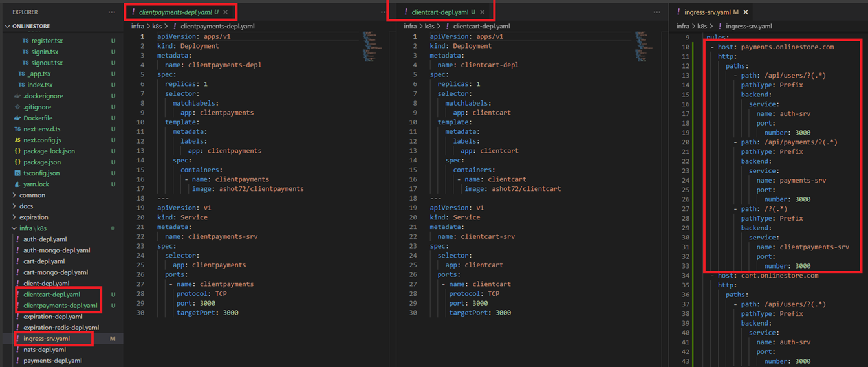Screen dimensions: 868x367
Task: Collapse the ONLINESTORE root folder
Action: point(8,27)
